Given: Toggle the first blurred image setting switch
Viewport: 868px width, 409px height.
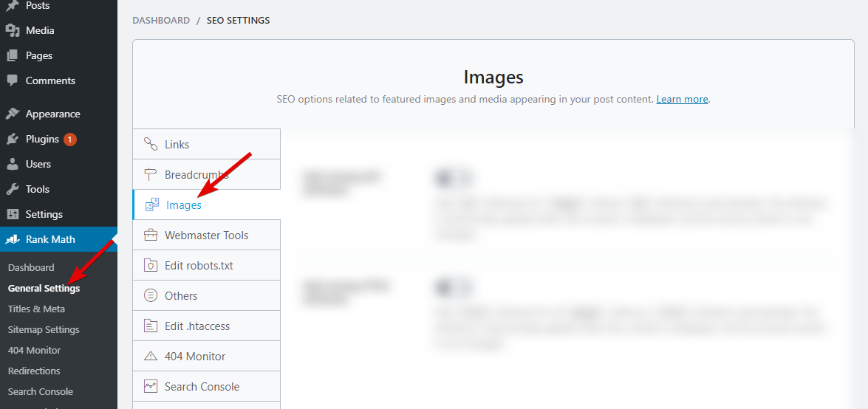Looking at the screenshot, I should (x=451, y=178).
